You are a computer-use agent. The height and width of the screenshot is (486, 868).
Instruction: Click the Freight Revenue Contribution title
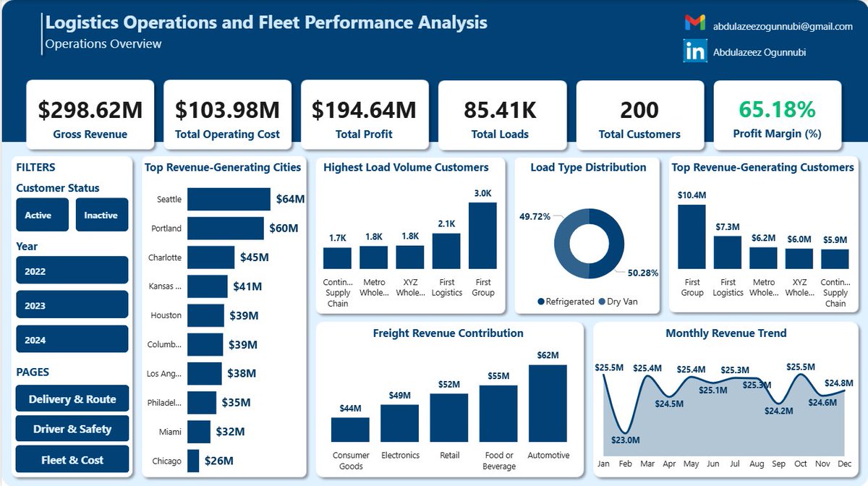pos(448,333)
